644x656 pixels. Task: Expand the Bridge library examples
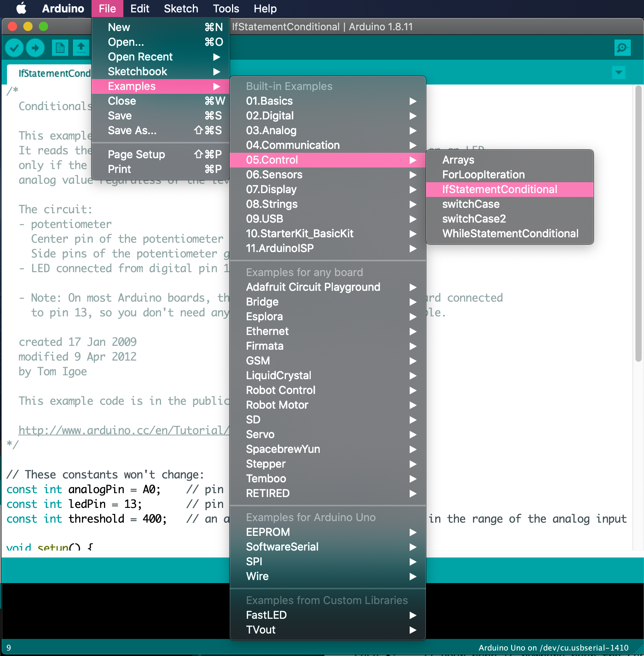(x=328, y=302)
